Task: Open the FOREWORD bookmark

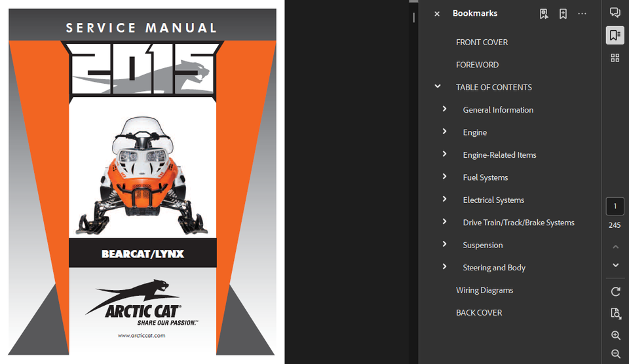Action: (478, 65)
